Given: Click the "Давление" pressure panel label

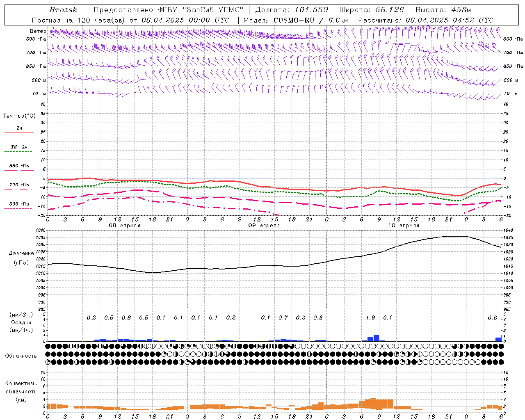Looking at the screenshot, I should click(x=21, y=253).
